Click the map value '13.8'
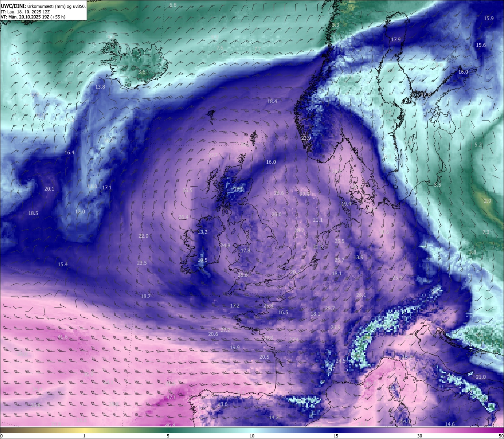Screen dimensions: 504x439 pyautogui.click(x=100, y=87)
